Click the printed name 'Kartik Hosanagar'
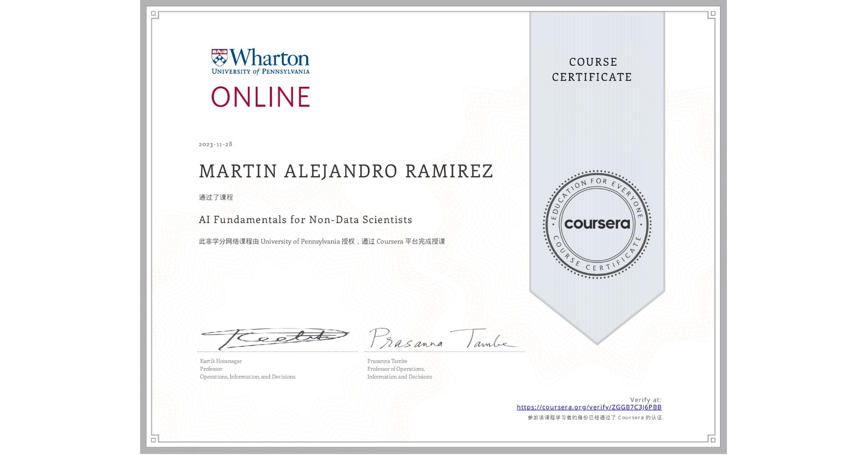 click(x=221, y=361)
